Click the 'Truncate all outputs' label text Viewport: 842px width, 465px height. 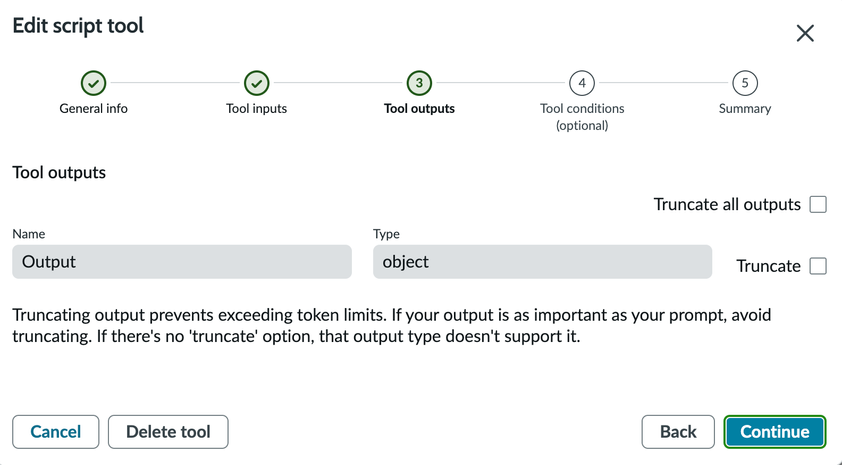pyautogui.click(x=727, y=204)
